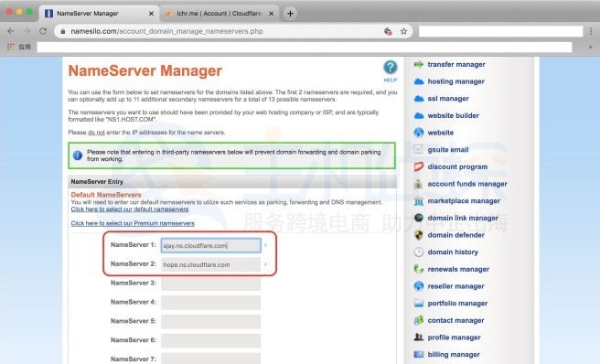
Task: Select the NameServer Manager tab
Action: [99, 14]
